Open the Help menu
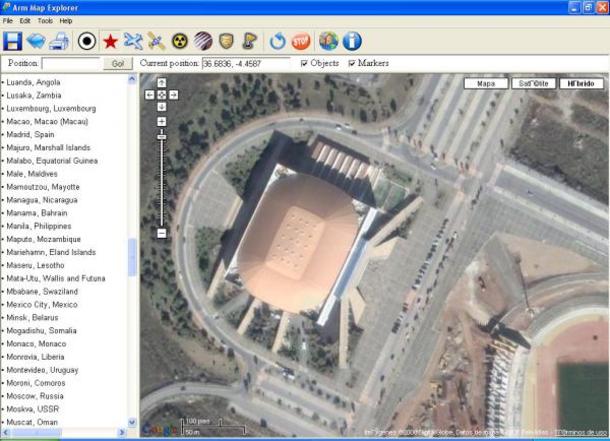Image resolution: width=610 pixels, height=441 pixels. click(x=66, y=21)
